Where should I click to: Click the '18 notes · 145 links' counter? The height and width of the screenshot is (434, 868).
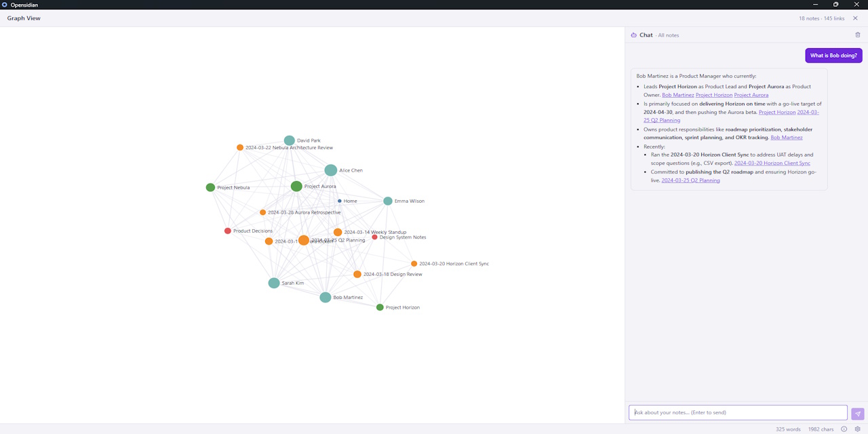click(822, 18)
